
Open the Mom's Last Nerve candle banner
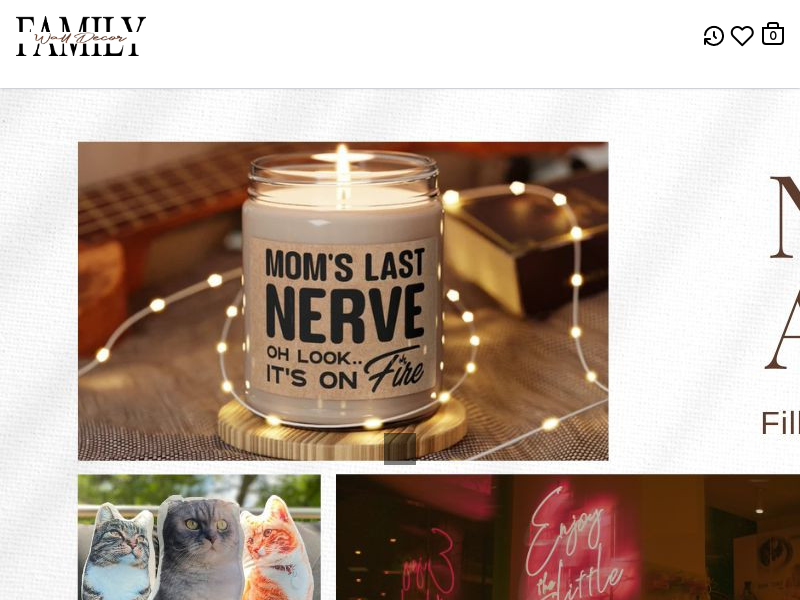point(343,302)
